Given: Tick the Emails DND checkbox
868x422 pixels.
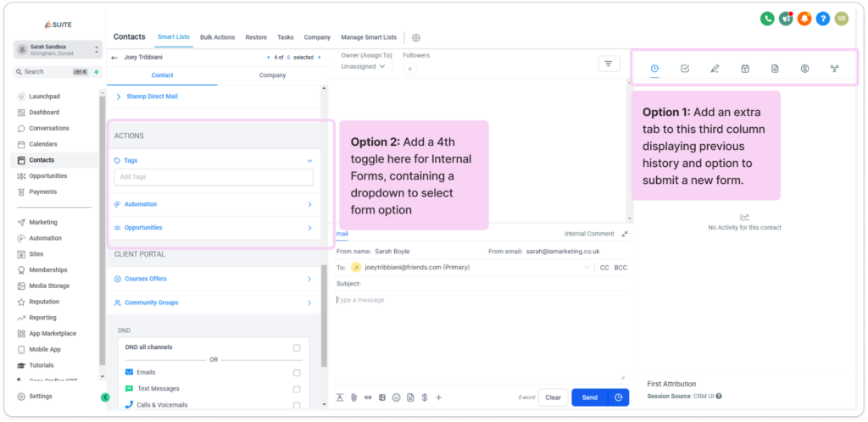Looking at the screenshot, I should pos(297,373).
